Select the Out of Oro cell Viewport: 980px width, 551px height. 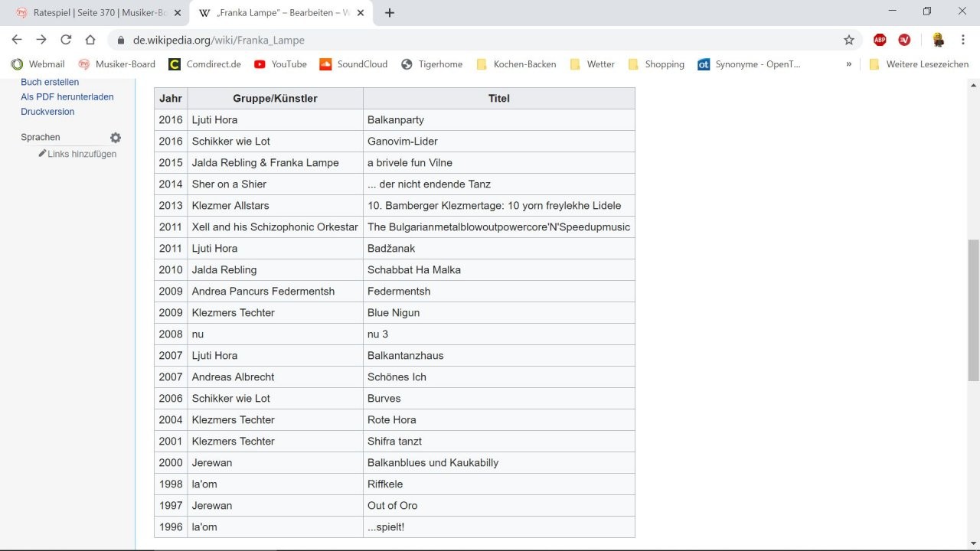[498, 505]
